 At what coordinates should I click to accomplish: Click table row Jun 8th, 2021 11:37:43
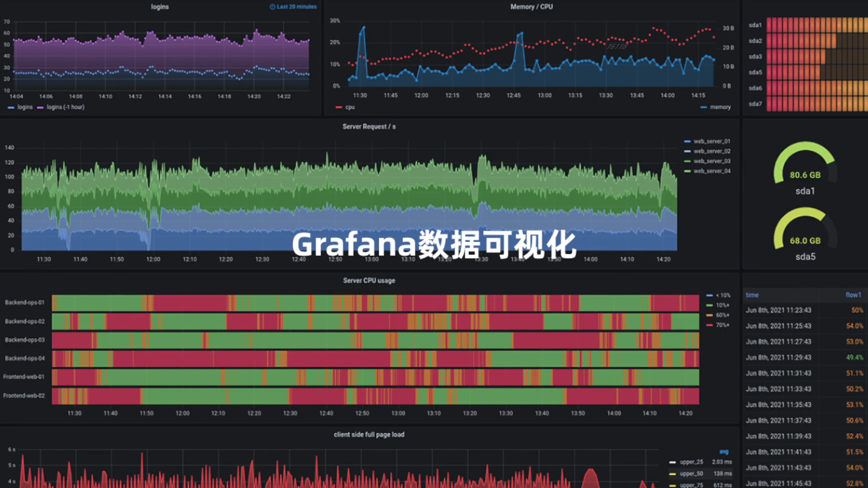coord(805,421)
